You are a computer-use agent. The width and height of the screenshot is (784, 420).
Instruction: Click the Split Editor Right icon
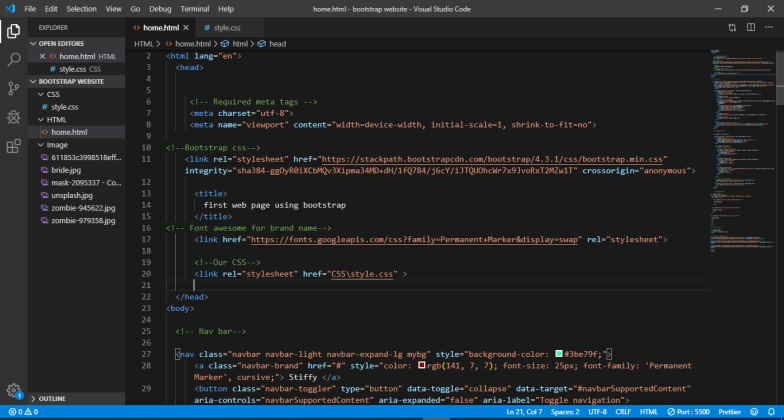pyautogui.click(x=749, y=28)
